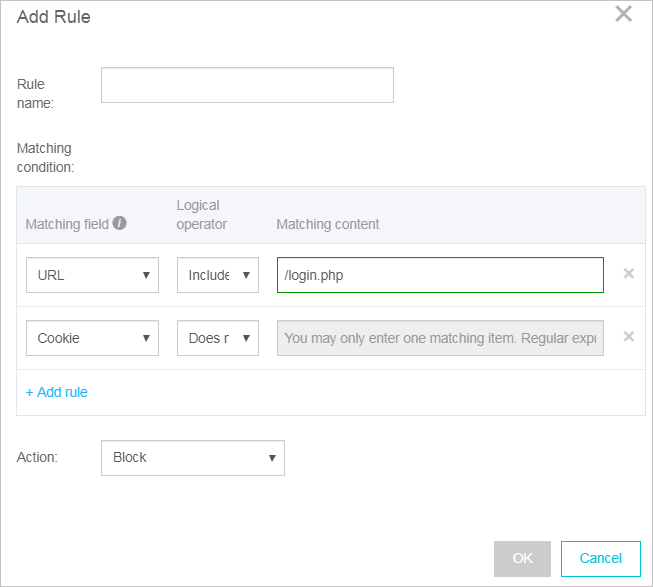Click the Logical operator column header

point(202,215)
